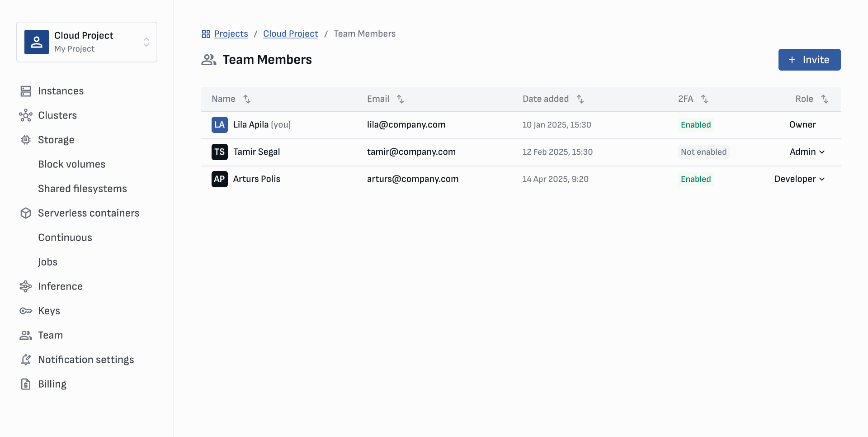
Task: Go to Team in the sidebar
Action: point(50,335)
